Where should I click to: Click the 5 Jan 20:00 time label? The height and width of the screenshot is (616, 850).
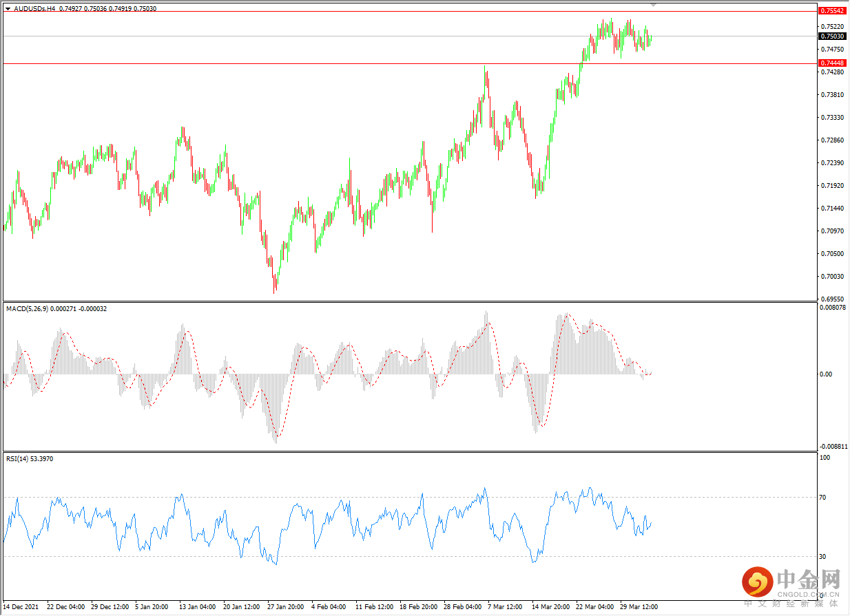coord(153,608)
